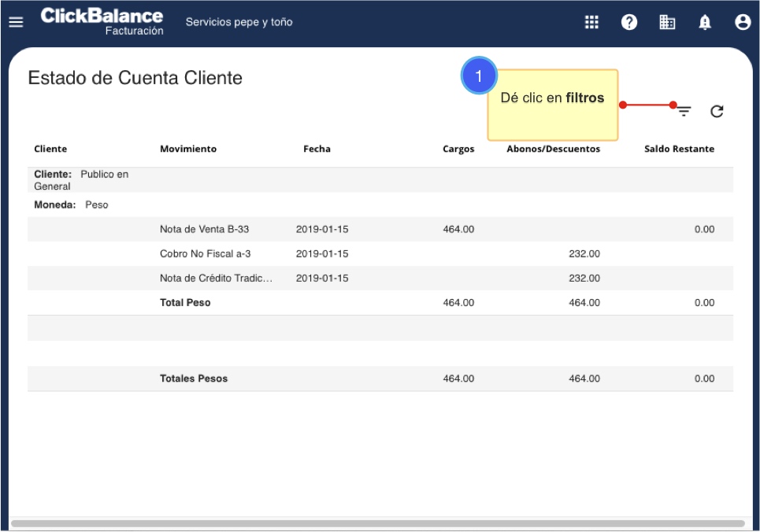Click the Movimiento column header
Screen dimensions: 760x532
click(x=188, y=149)
